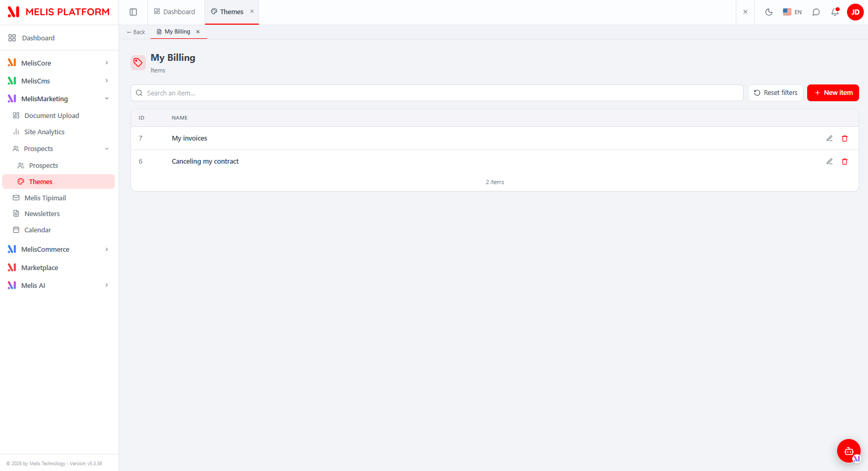868x471 pixels.
Task: Delete the Canceling my contract row
Action: tap(845, 162)
